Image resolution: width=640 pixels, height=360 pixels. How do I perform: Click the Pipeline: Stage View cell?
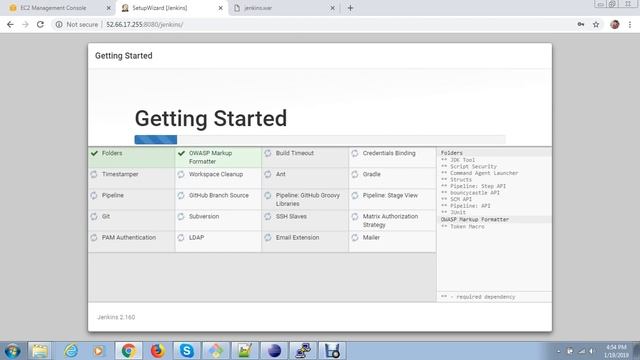click(392, 199)
